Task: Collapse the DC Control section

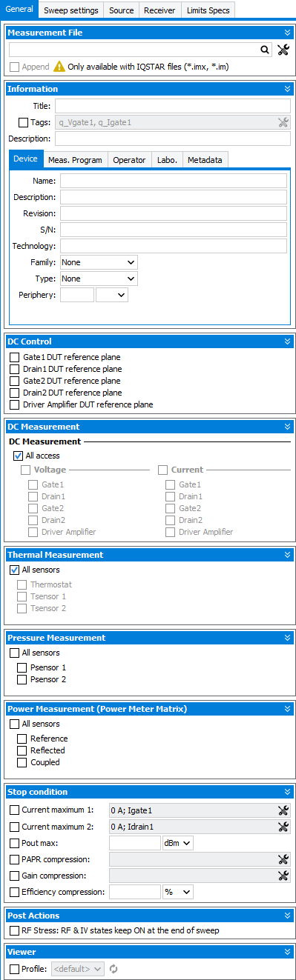Action: pyautogui.click(x=288, y=341)
